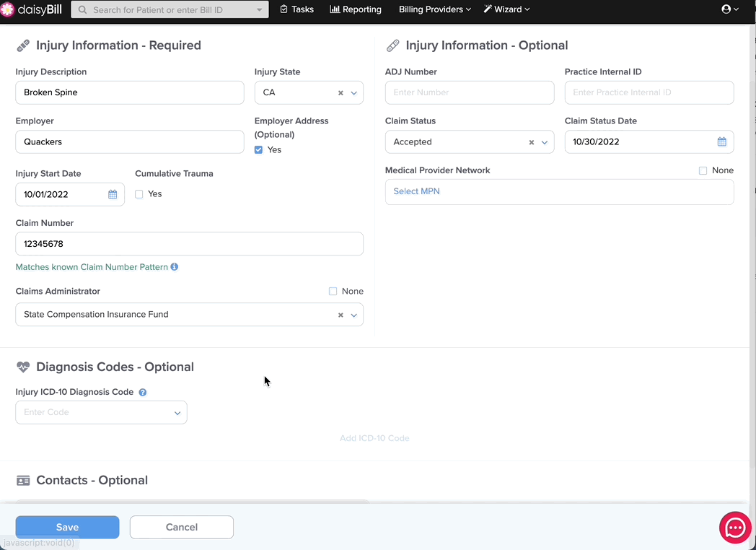Cancel the injury form
The width and height of the screenshot is (756, 550).
click(182, 528)
